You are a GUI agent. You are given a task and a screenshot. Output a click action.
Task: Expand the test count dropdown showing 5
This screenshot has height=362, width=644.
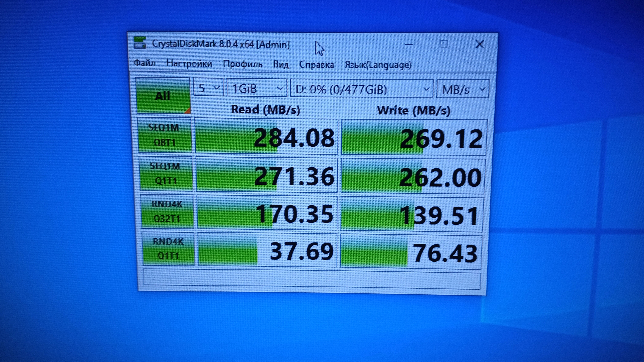click(x=208, y=88)
